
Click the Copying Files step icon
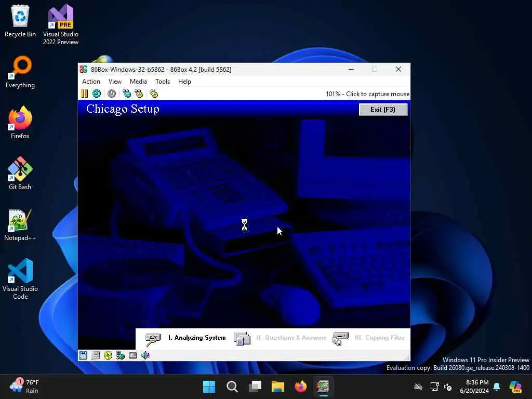tap(340, 339)
